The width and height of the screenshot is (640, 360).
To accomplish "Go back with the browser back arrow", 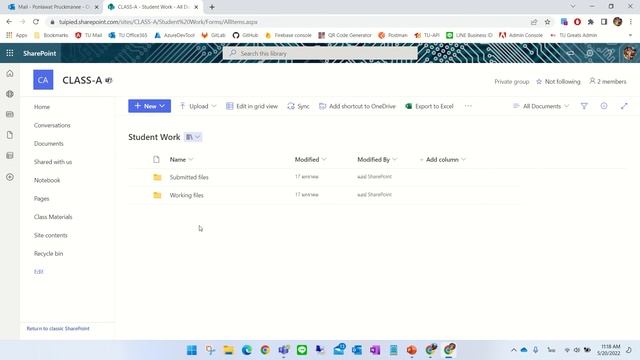I will tap(9, 22).
